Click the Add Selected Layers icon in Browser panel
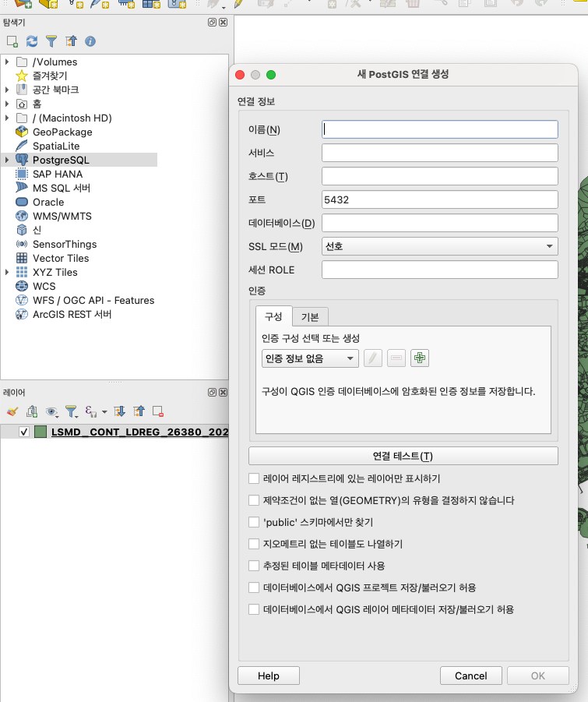Screen dimensions: 588x702 tap(12, 41)
